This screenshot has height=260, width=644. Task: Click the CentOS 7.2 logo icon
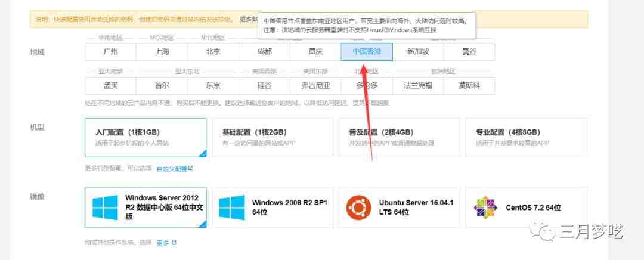[x=485, y=208]
